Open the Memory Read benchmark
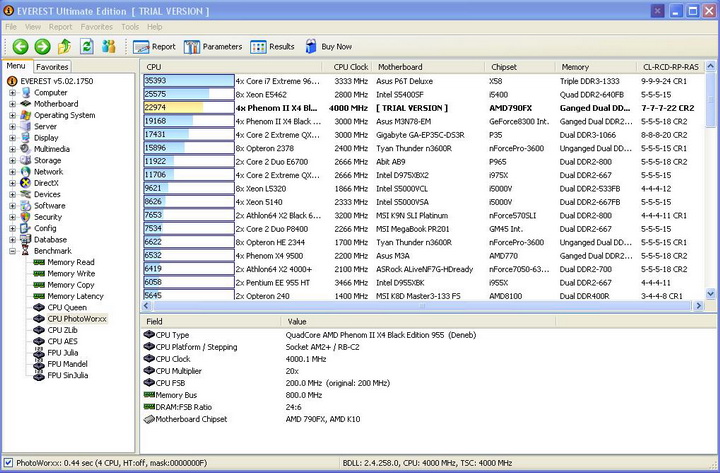Viewport: 720px width, 473px height. point(71,262)
